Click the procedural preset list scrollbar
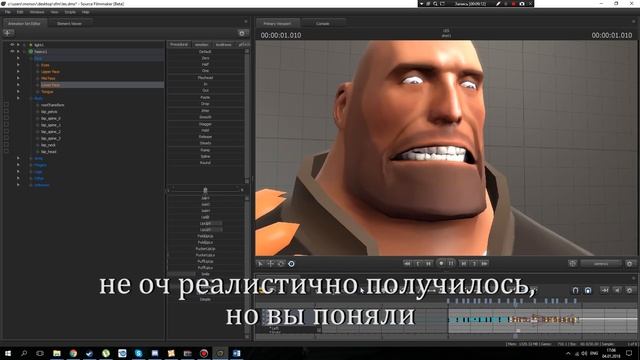The width and height of the screenshot is (640, 360). point(247,116)
